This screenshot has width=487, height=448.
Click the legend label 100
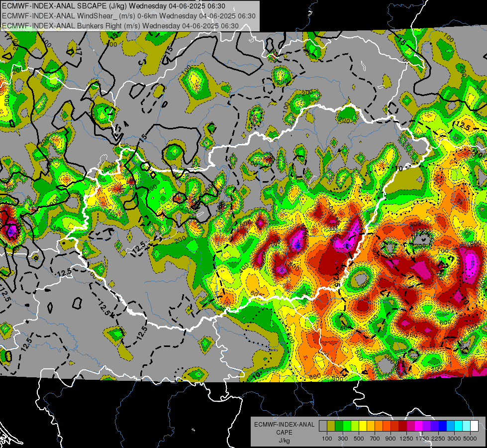(x=327, y=439)
